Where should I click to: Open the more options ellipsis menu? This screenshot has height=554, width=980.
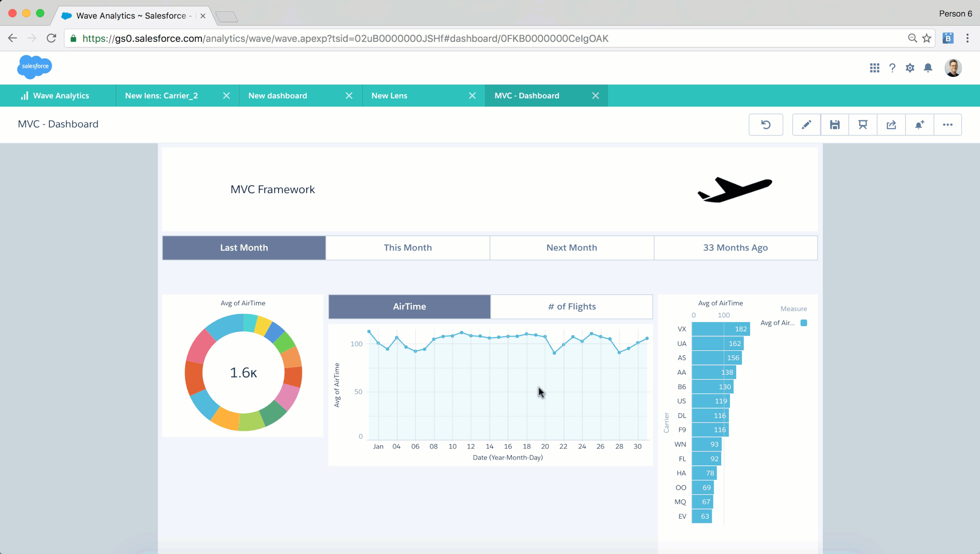(x=947, y=125)
